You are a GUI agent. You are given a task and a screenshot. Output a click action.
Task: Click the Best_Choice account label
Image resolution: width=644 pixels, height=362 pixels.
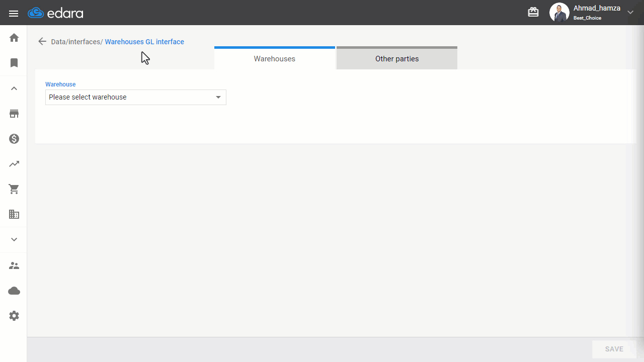587,18
